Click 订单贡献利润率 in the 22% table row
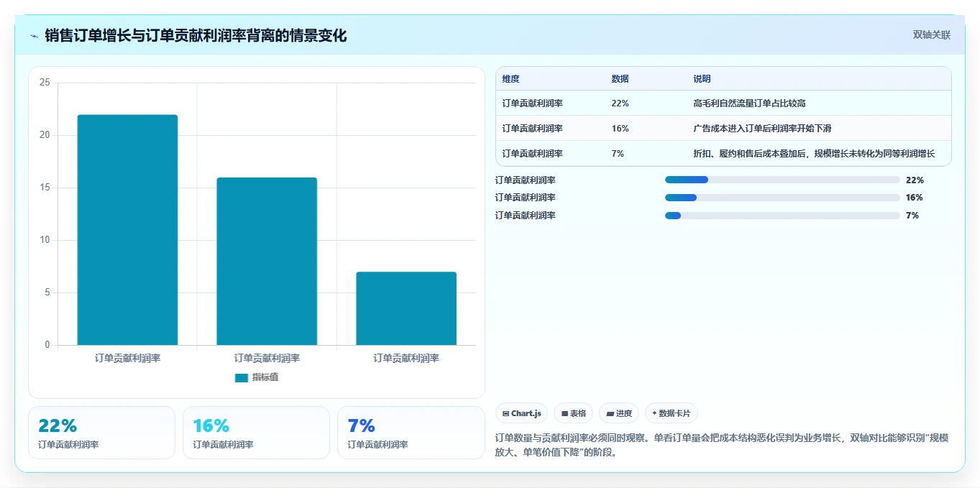This screenshot has width=980, height=488. [x=533, y=103]
